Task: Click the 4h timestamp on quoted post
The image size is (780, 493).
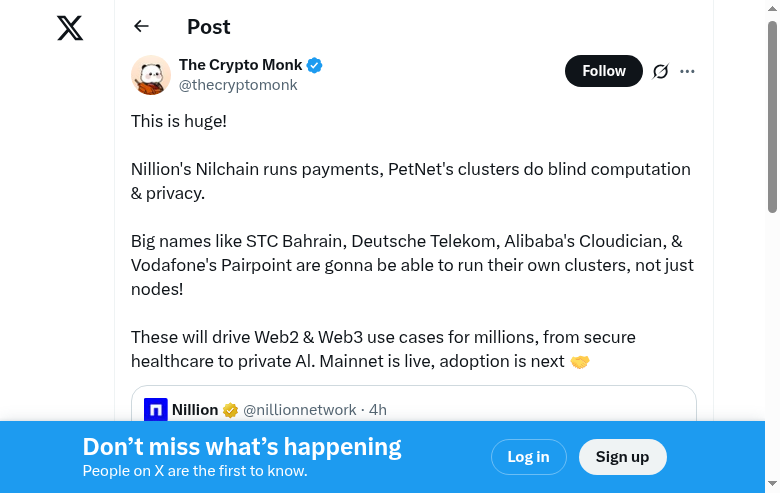Action: tap(378, 410)
